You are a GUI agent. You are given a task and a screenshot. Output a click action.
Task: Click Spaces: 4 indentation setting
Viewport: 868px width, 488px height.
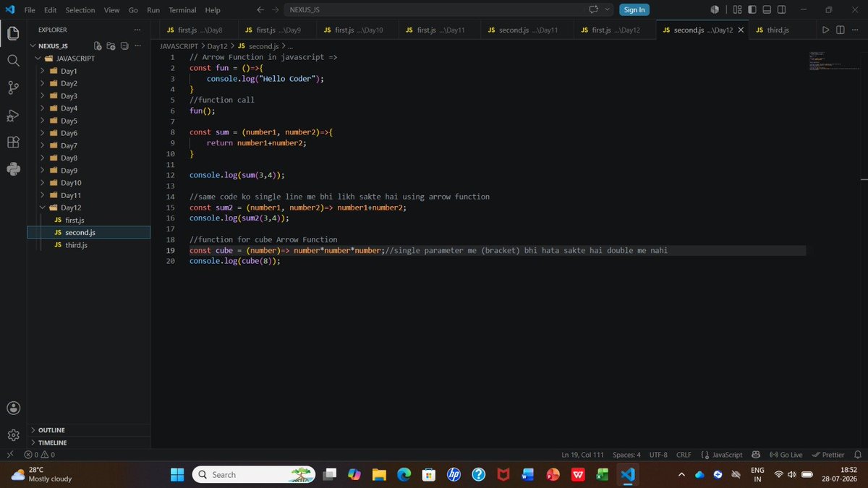pyautogui.click(x=626, y=455)
